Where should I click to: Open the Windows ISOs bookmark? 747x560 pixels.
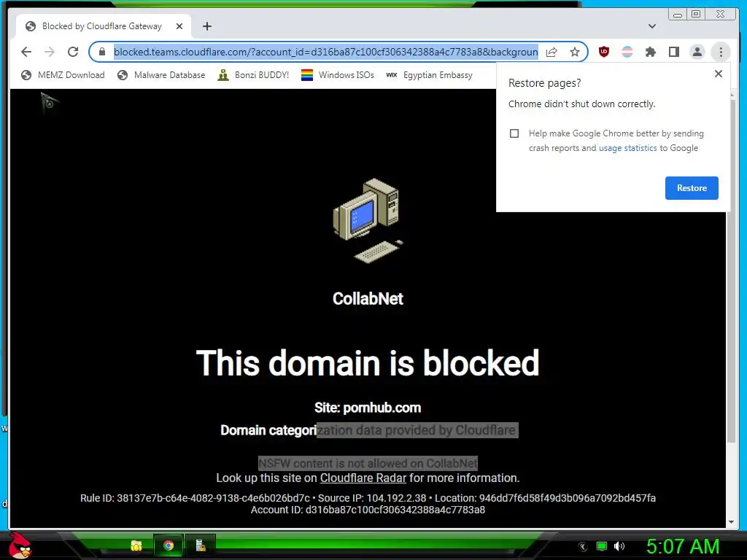[338, 75]
